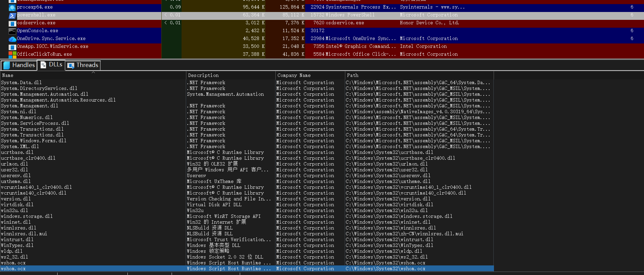Sort DLL list by Name column header

click(8, 76)
